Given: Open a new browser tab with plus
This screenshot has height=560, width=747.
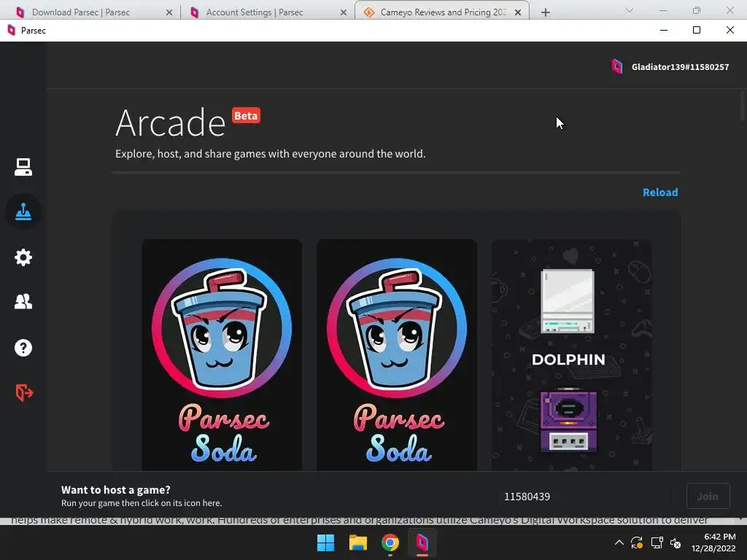Looking at the screenshot, I should tap(546, 13).
